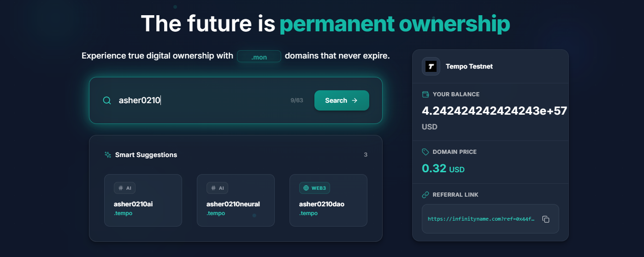
Task: Click the magnifier icon in the search box
Action: coord(107,100)
